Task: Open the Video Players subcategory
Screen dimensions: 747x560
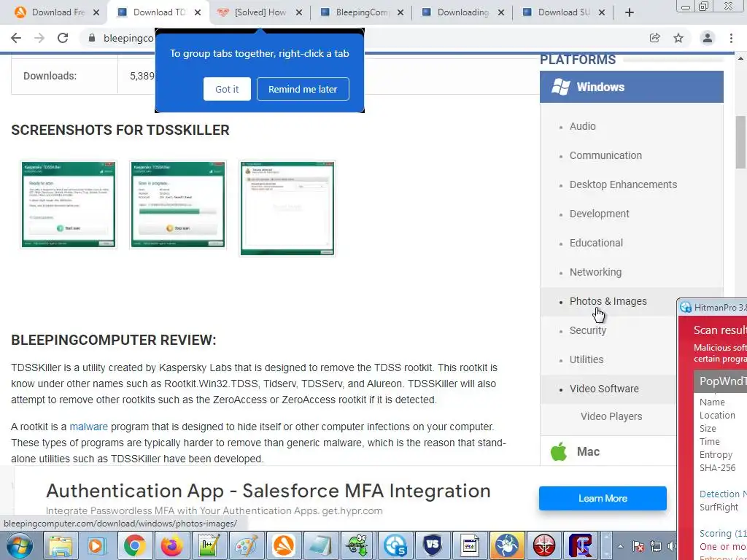Action: 611,416
